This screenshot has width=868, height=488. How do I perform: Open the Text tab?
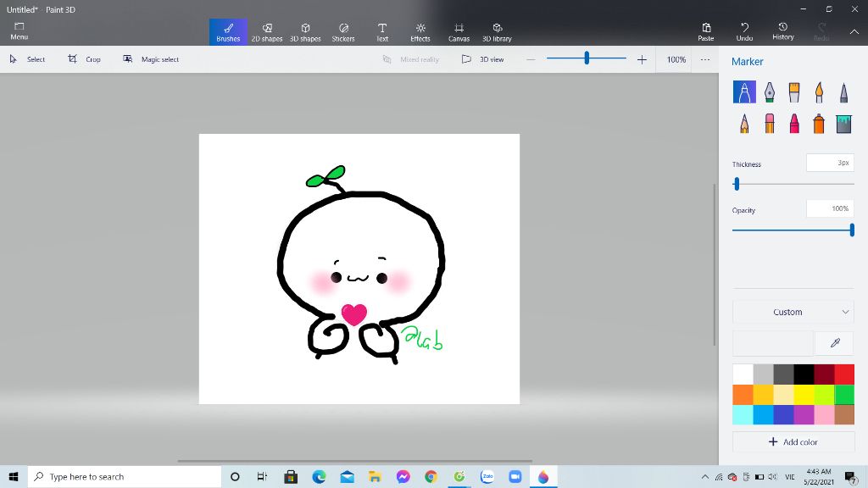[382, 31]
